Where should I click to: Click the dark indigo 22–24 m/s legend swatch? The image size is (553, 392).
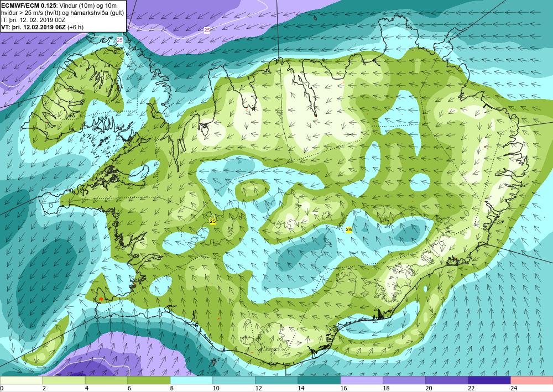tap(489, 380)
